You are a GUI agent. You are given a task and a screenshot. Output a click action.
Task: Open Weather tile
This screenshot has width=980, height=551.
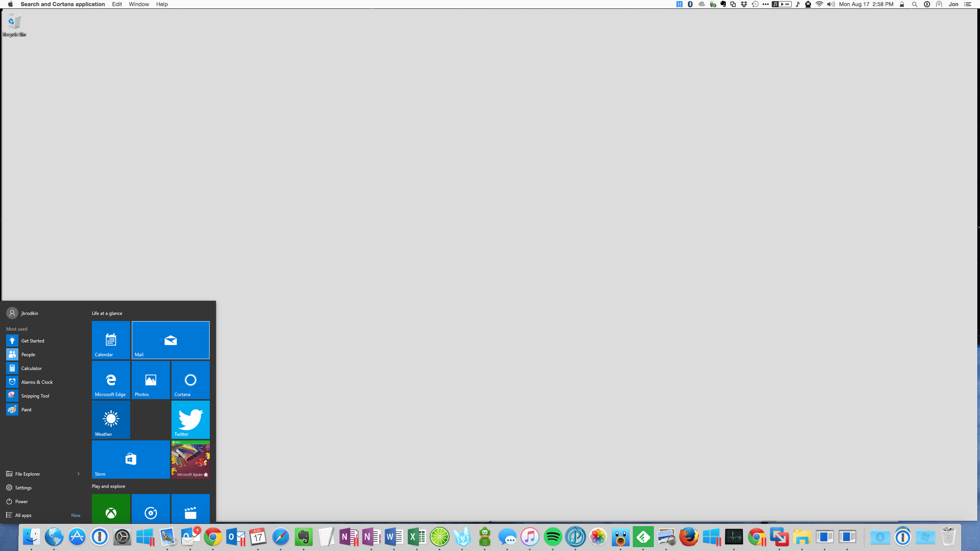[x=110, y=419]
